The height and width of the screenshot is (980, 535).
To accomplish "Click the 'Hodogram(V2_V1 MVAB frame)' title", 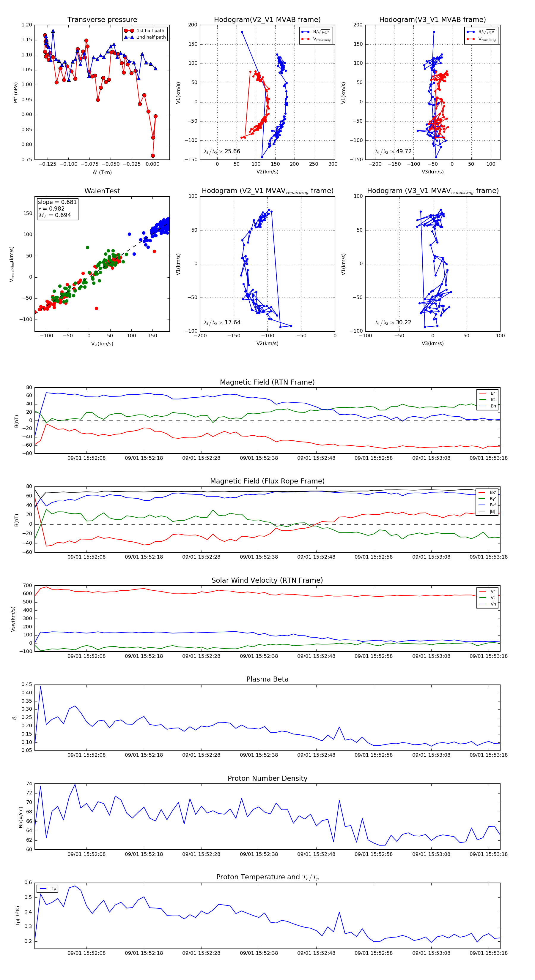I will [x=267, y=20].
